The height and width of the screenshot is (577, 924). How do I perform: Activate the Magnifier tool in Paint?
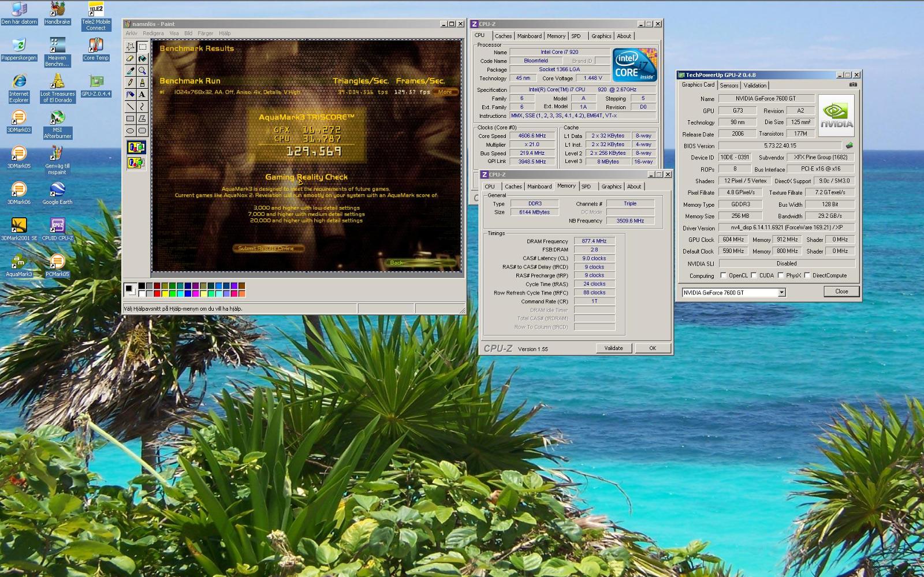(142, 70)
